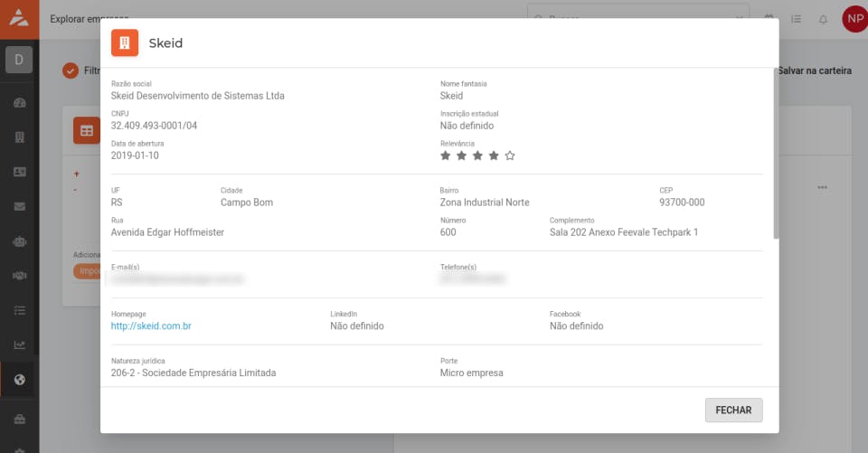Click the fifth empty relevance star
The height and width of the screenshot is (453, 868).
(x=510, y=156)
